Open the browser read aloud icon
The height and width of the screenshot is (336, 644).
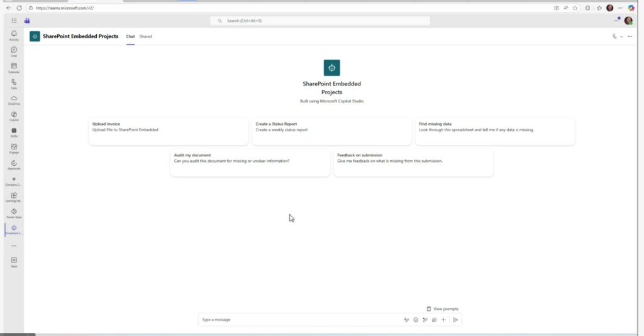click(565, 8)
